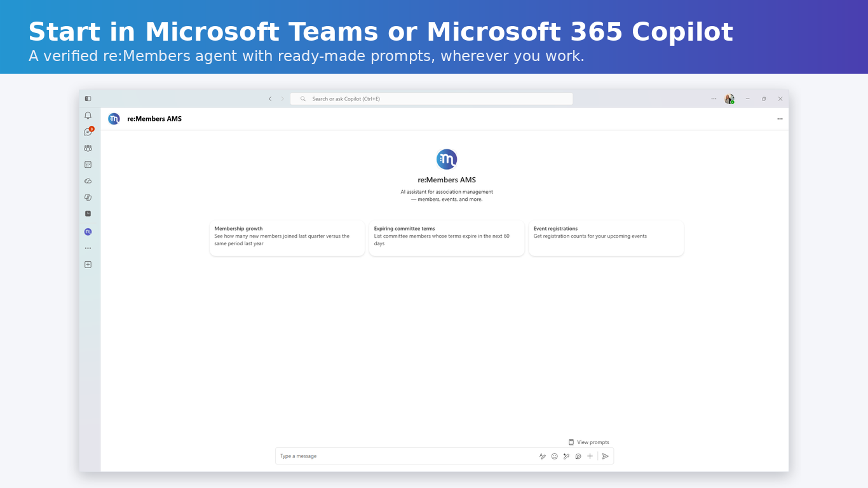Open the Teams and communities icon
Viewport: 868px width, 488px height.
[88, 148]
